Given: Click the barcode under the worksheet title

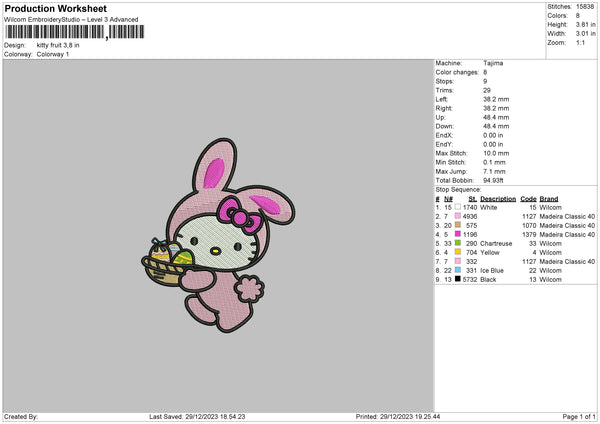Looking at the screenshot, I should pos(75,32).
